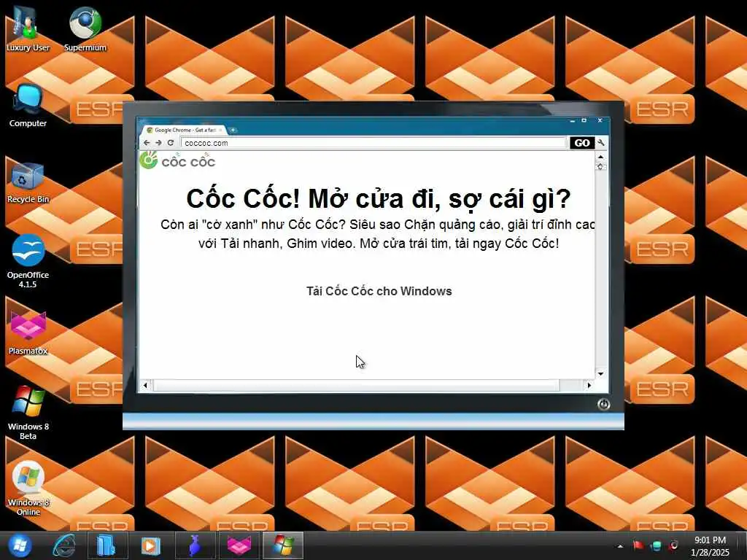Click the pink Plasmatox taskbar icon
The height and width of the screenshot is (560, 747).
239,545
